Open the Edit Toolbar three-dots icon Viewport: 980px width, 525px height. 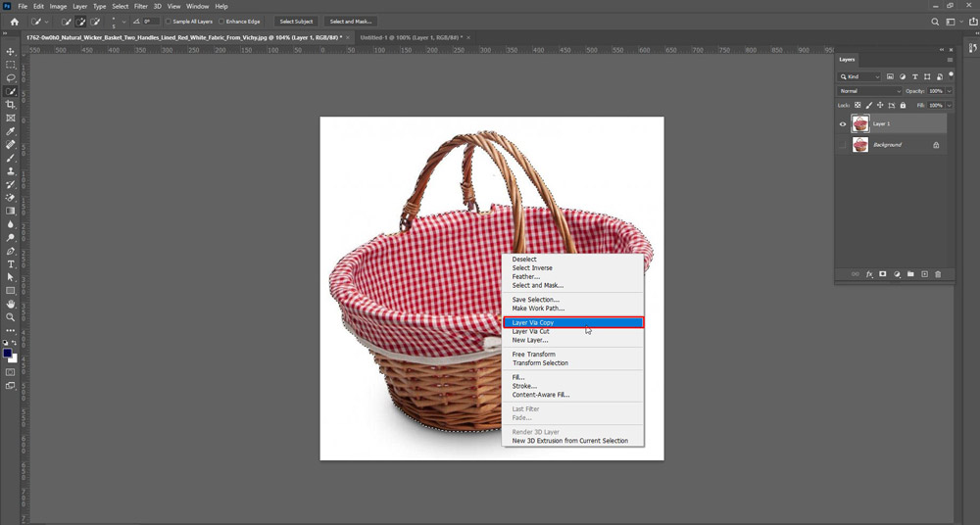pyautogui.click(x=11, y=331)
